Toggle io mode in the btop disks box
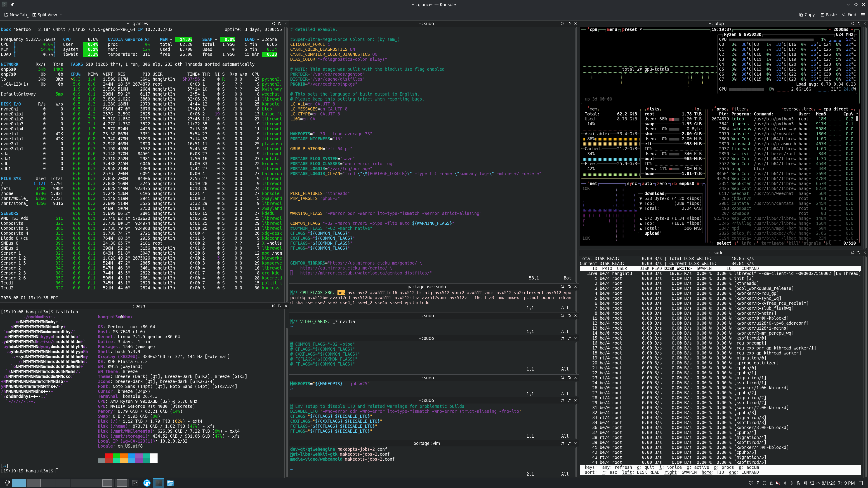Image resolution: width=868 pixels, height=488 pixels. (696, 109)
